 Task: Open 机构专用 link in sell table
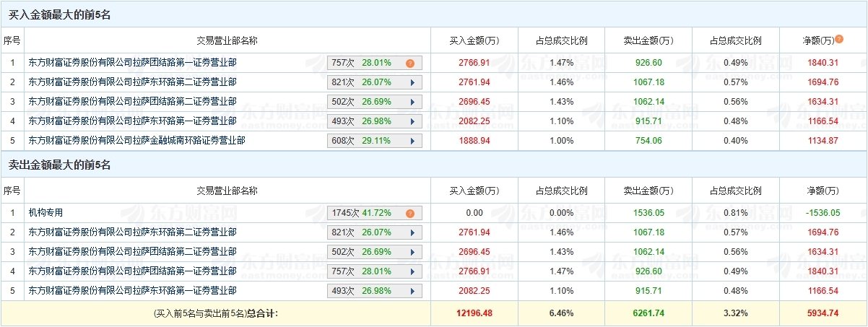click(45, 213)
